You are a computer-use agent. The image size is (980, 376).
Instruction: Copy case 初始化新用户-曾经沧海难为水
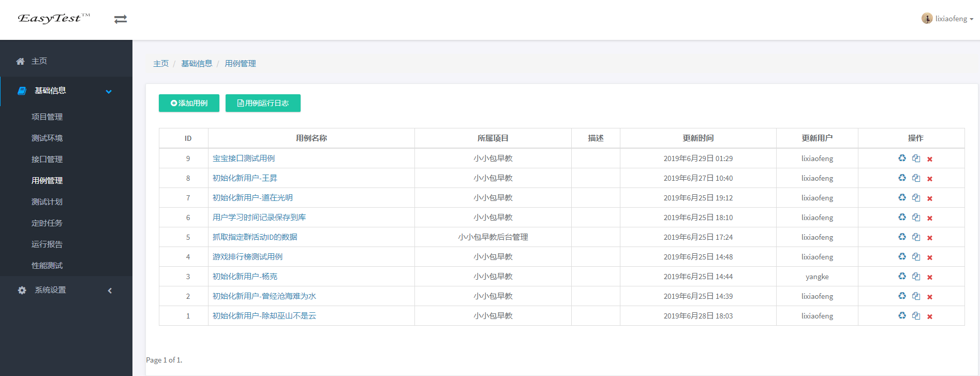pos(916,296)
